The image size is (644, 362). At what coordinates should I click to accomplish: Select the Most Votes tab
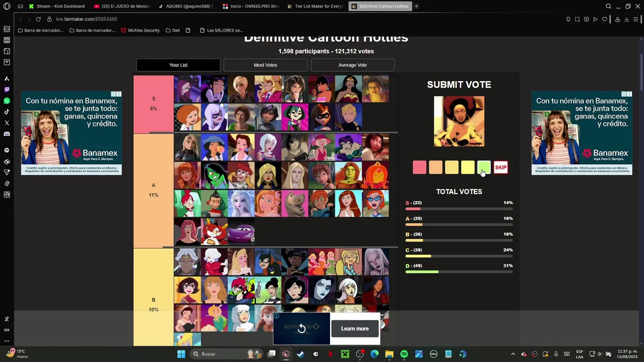(x=265, y=65)
